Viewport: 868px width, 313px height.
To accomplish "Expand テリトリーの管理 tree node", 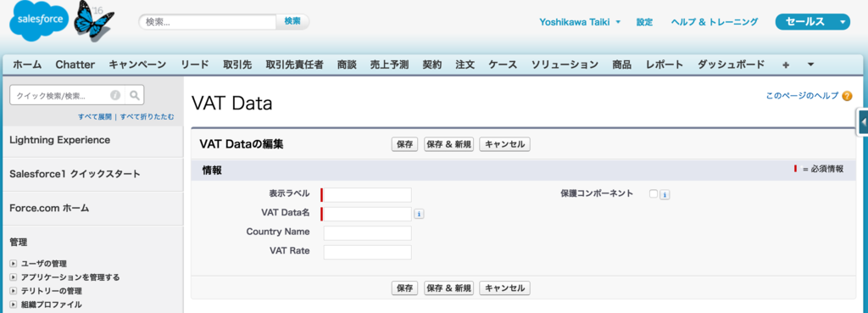I will tap(14, 291).
